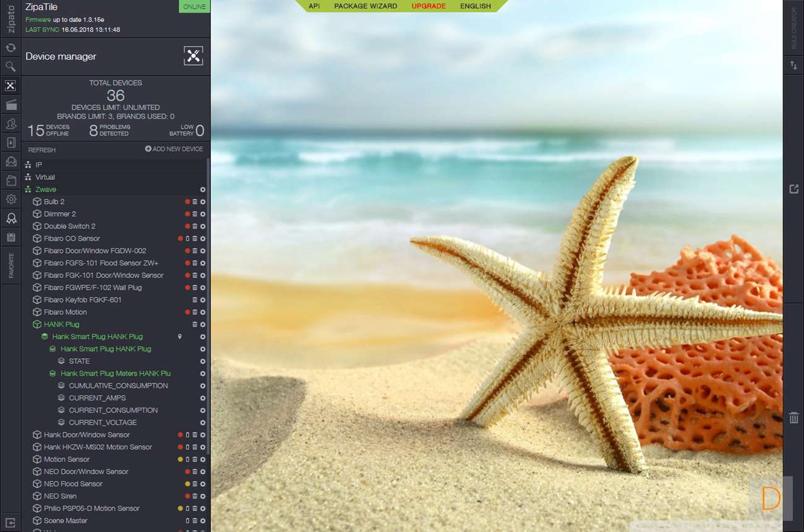The width and height of the screenshot is (804, 532).
Task: Click the ADD NEW DEVICE button
Action: tap(174, 149)
